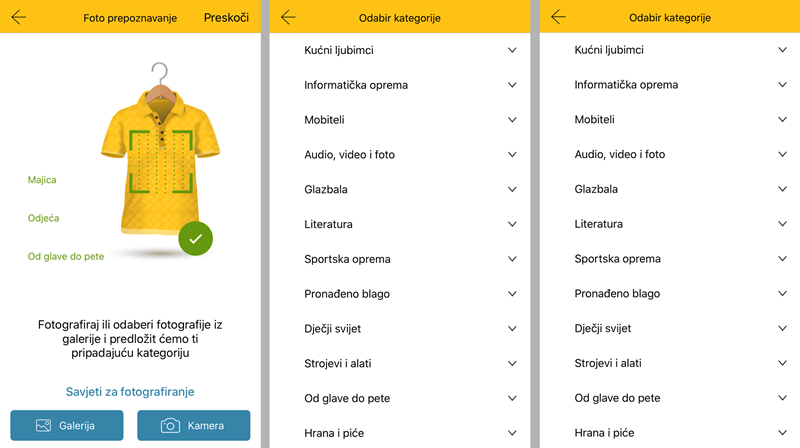Image resolution: width=800 pixels, height=448 pixels.
Task: Select the suggested Majica label
Action: 42,180
